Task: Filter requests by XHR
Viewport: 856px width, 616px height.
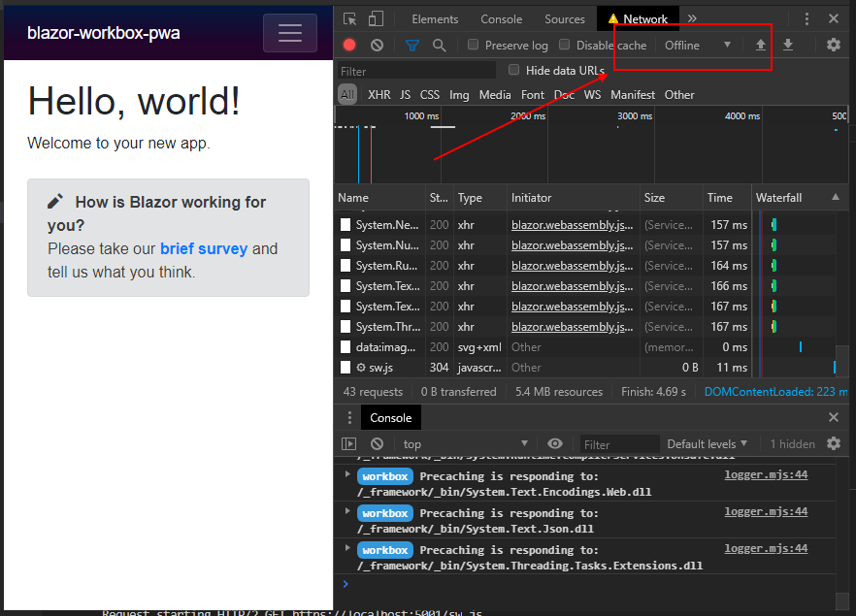Action: tap(379, 95)
